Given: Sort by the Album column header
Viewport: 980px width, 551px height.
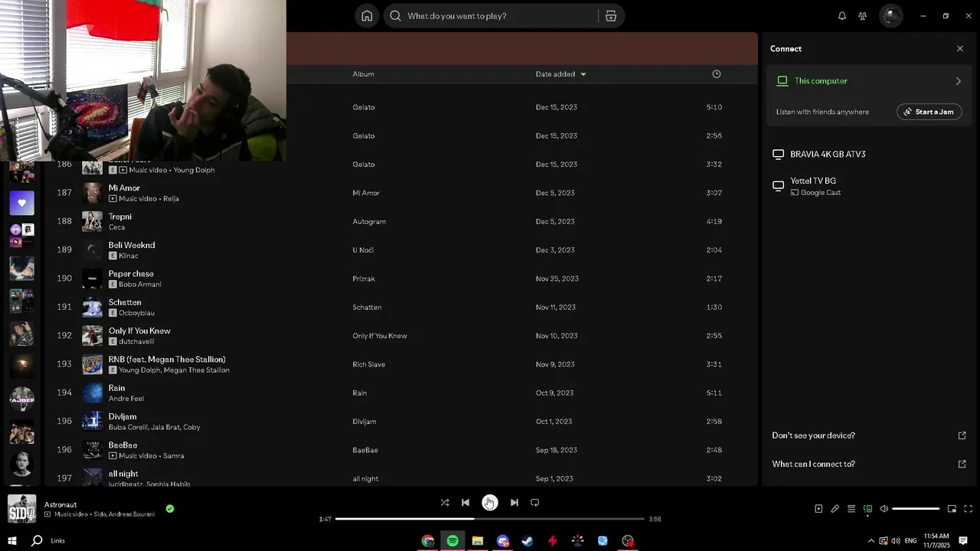Looking at the screenshot, I should [363, 74].
